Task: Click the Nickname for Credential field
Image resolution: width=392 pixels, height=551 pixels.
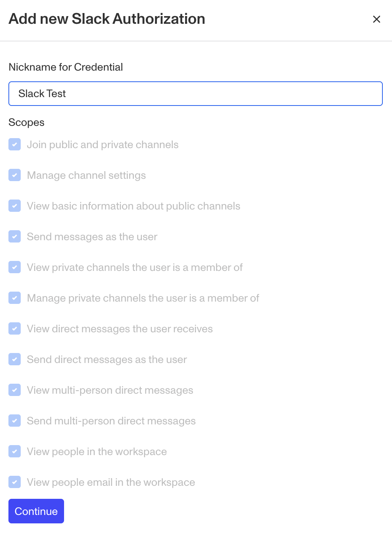Action: 195,94
